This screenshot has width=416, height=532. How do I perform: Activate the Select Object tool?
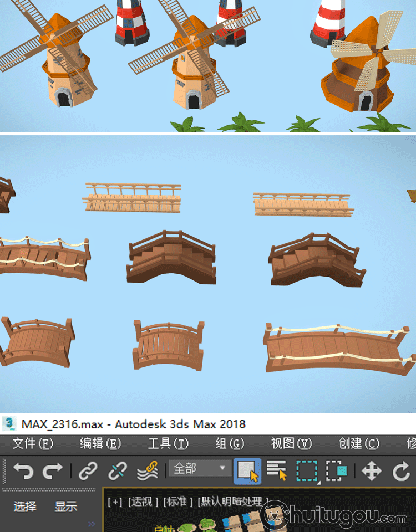[247, 471]
